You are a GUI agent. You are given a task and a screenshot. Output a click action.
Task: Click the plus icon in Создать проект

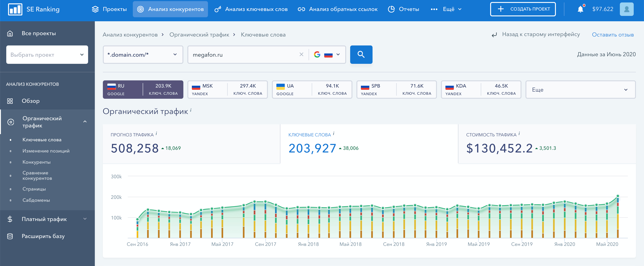point(500,9)
